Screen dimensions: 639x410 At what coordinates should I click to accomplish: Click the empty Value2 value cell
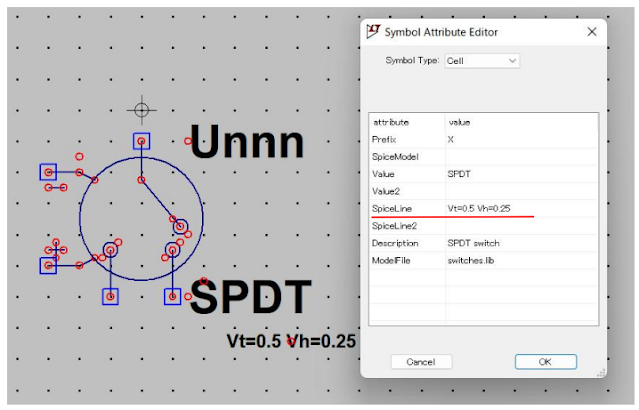coord(521,191)
